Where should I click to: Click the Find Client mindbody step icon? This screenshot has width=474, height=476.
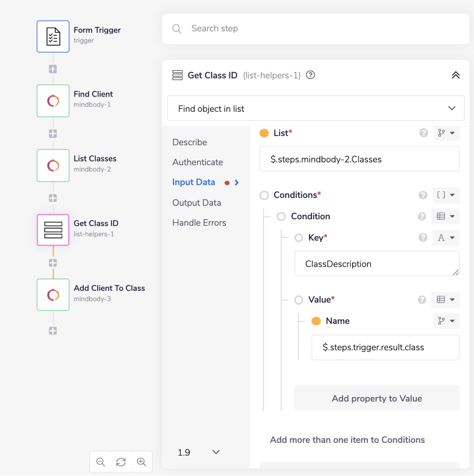(x=53, y=100)
